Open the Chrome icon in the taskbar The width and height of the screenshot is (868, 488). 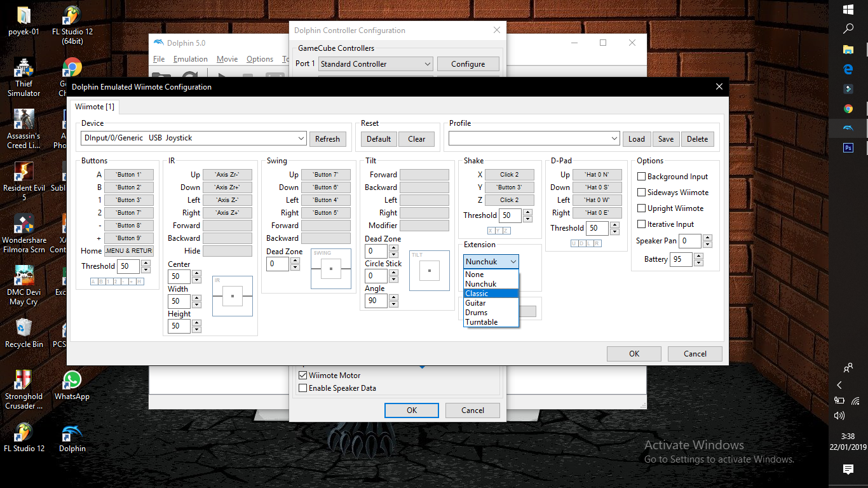tap(848, 109)
